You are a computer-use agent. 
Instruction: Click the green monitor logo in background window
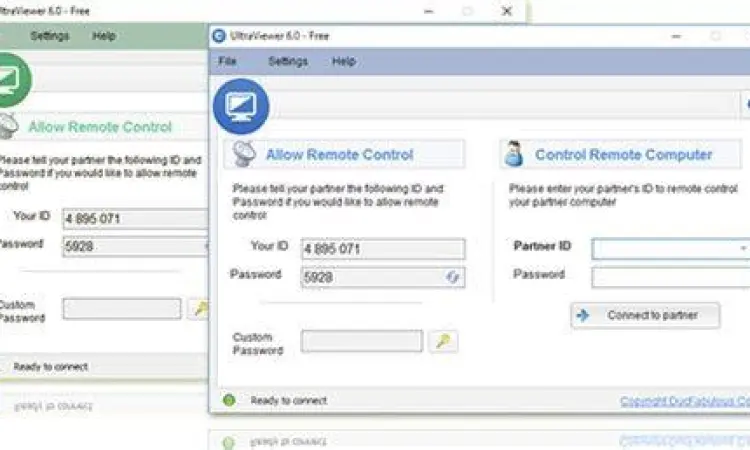pos(10,80)
